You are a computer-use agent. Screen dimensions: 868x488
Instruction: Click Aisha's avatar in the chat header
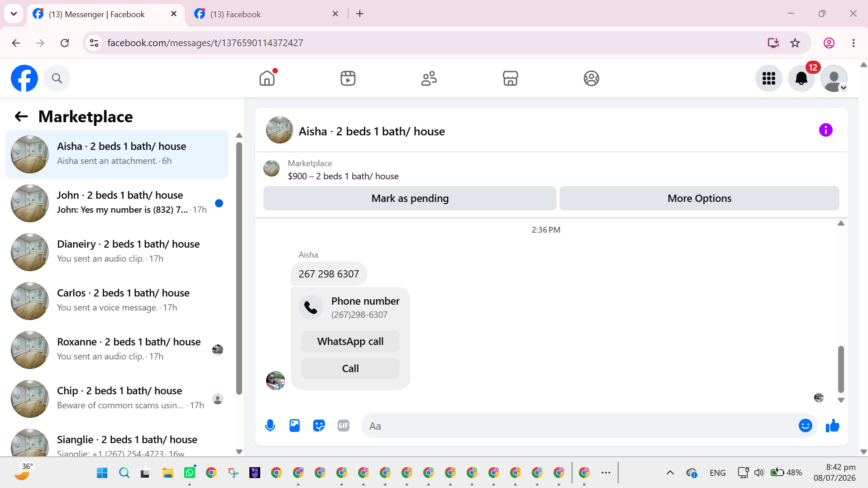click(280, 130)
